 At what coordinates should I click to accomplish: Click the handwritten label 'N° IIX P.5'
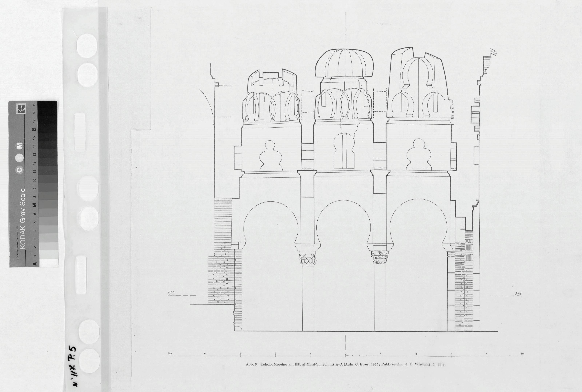click(73, 366)
